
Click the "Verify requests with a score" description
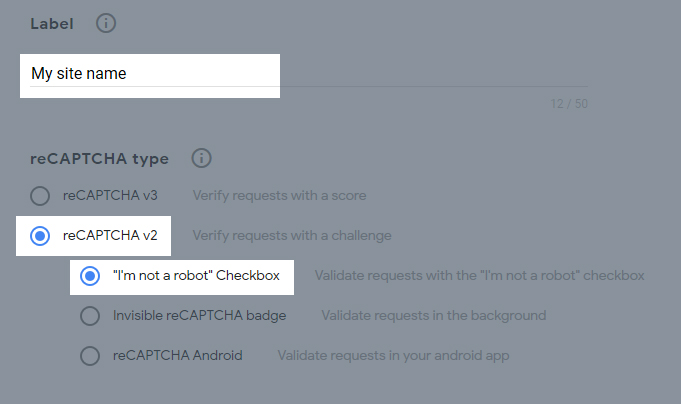(280, 195)
